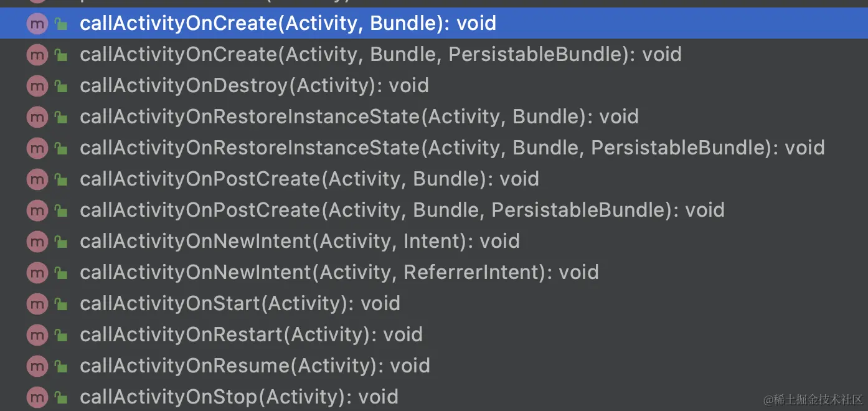
Task: Click method icon beside callActivityOnStart
Action: (37, 304)
